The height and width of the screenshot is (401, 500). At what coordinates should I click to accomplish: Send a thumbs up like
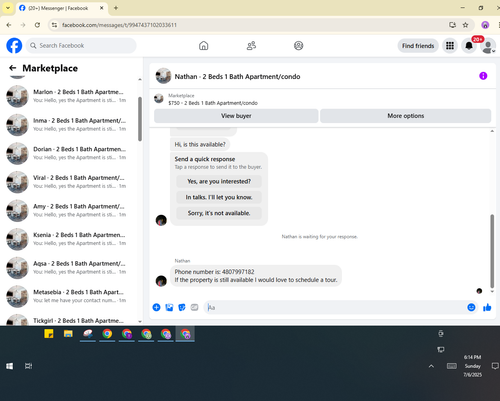click(487, 307)
